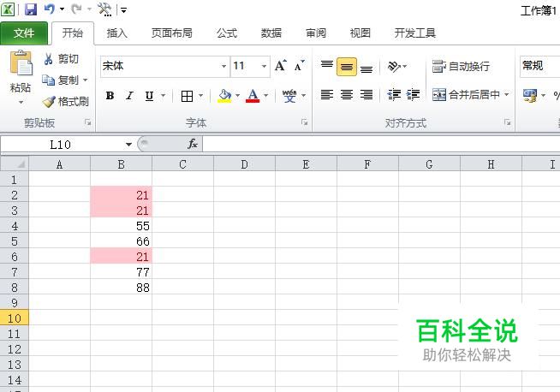Click the text orientation icon
Viewport: 560px width, 392px height.
tap(394, 67)
